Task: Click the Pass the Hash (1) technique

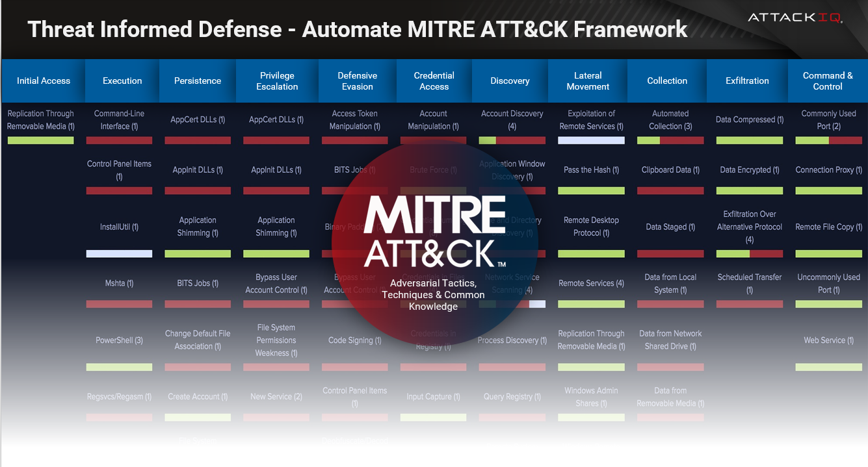Action: (592, 170)
